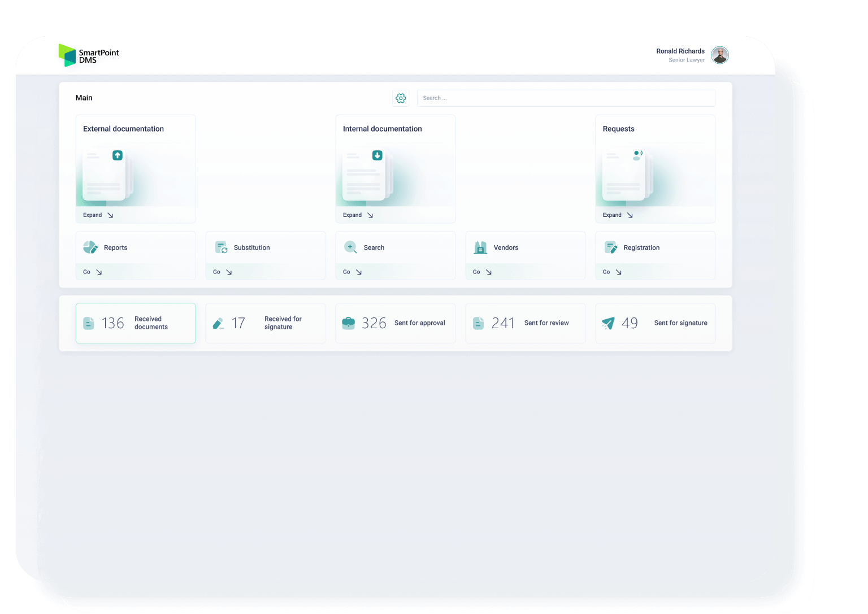Click the Search magnifier icon

tap(350, 247)
